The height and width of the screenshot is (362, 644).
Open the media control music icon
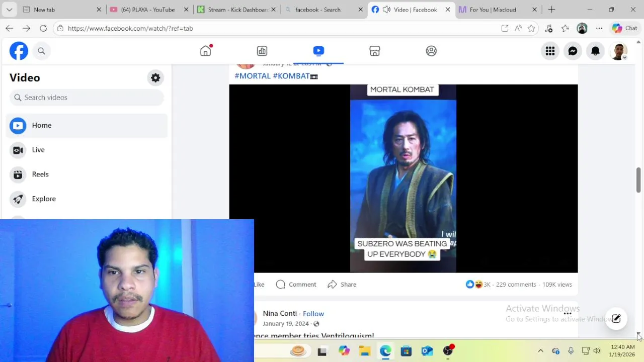click(549, 29)
